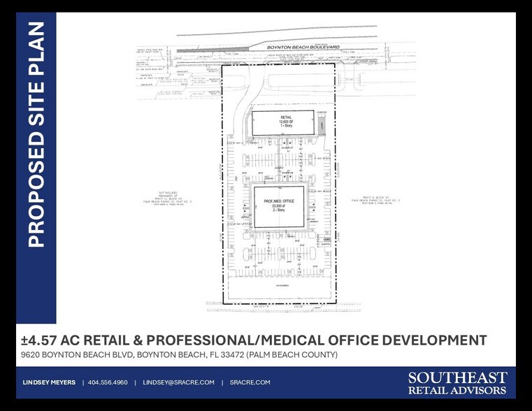
Task: Select the Prof./Med. Office building outline
Action: click(279, 207)
